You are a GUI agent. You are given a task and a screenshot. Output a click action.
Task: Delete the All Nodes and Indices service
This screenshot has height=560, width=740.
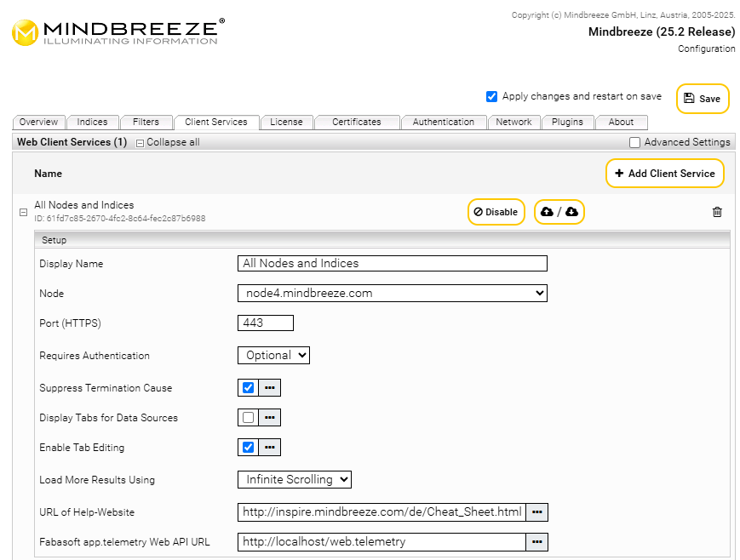click(717, 212)
